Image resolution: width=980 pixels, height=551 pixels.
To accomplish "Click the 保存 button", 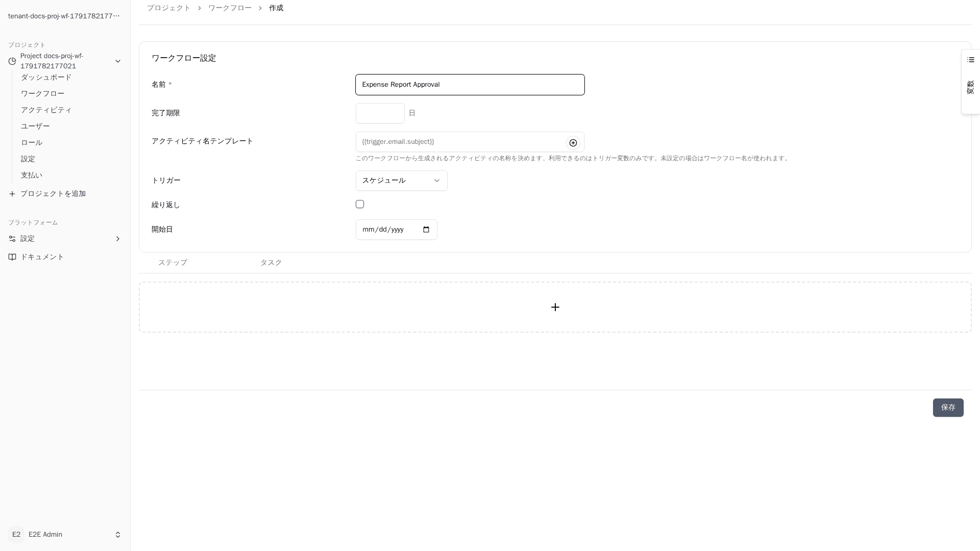I will [x=948, y=408].
